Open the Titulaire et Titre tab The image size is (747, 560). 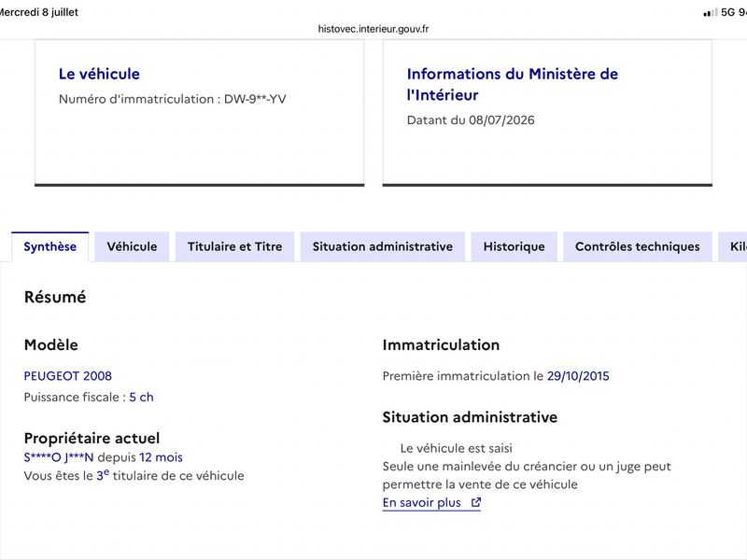pos(235,246)
